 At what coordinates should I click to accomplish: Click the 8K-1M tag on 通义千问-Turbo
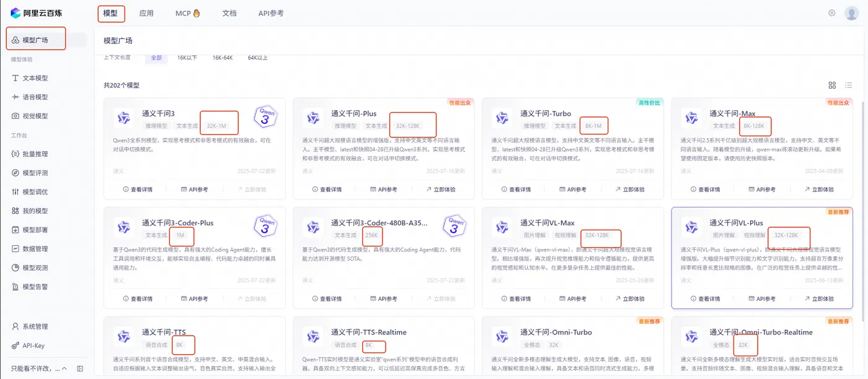click(593, 126)
